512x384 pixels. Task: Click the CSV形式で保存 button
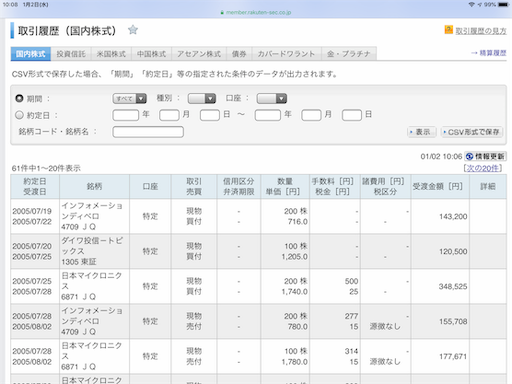472,132
